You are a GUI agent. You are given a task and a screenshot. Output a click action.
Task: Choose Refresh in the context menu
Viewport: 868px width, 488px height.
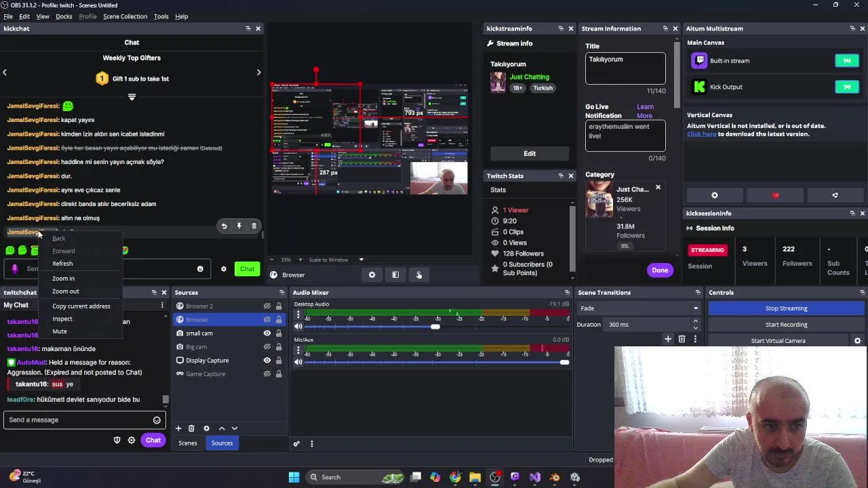(x=62, y=264)
